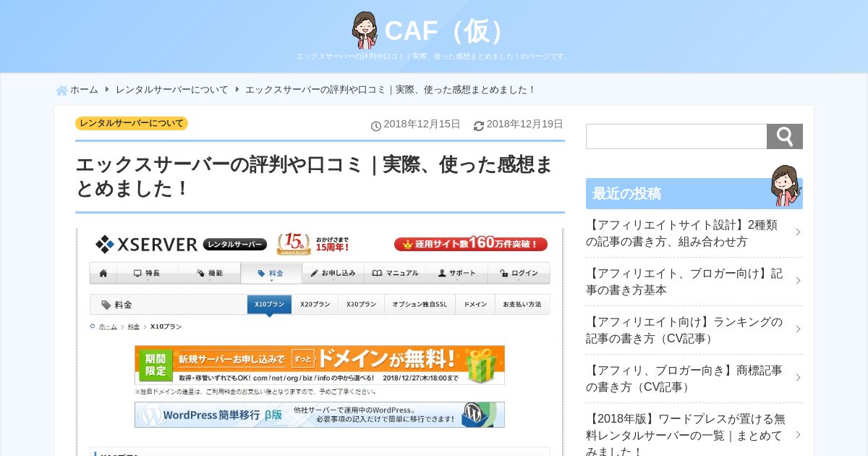Click the 最近の投稿 widget header
Image resolution: width=868 pixels, height=456 pixels.
point(694,193)
